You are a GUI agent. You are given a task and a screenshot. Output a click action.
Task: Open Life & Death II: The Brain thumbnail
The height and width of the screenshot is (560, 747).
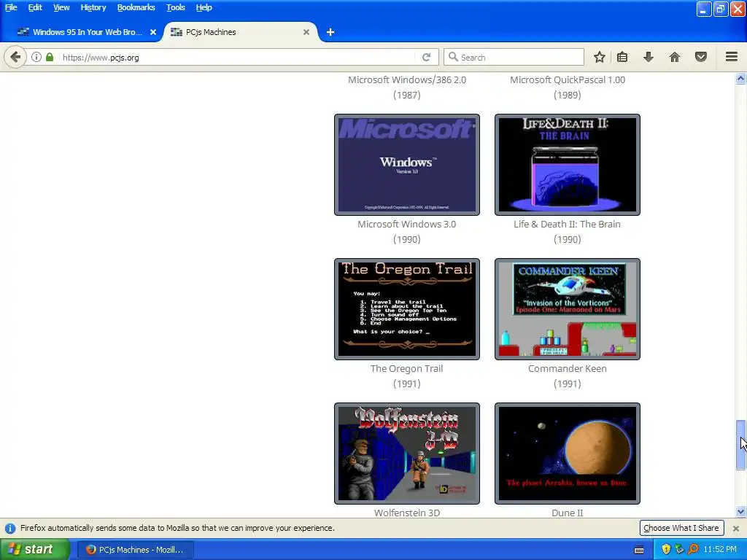pyautogui.click(x=567, y=165)
